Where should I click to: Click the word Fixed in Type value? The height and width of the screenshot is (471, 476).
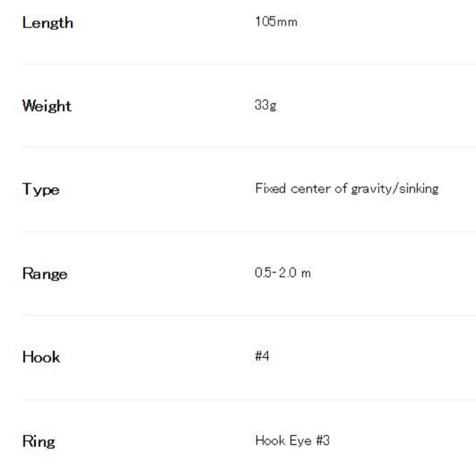(270, 188)
